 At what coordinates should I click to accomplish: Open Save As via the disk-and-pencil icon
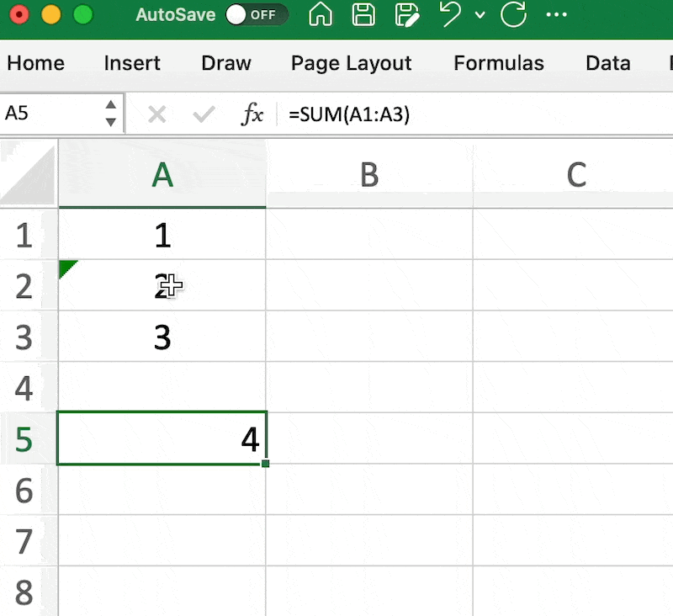coord(408,15)
